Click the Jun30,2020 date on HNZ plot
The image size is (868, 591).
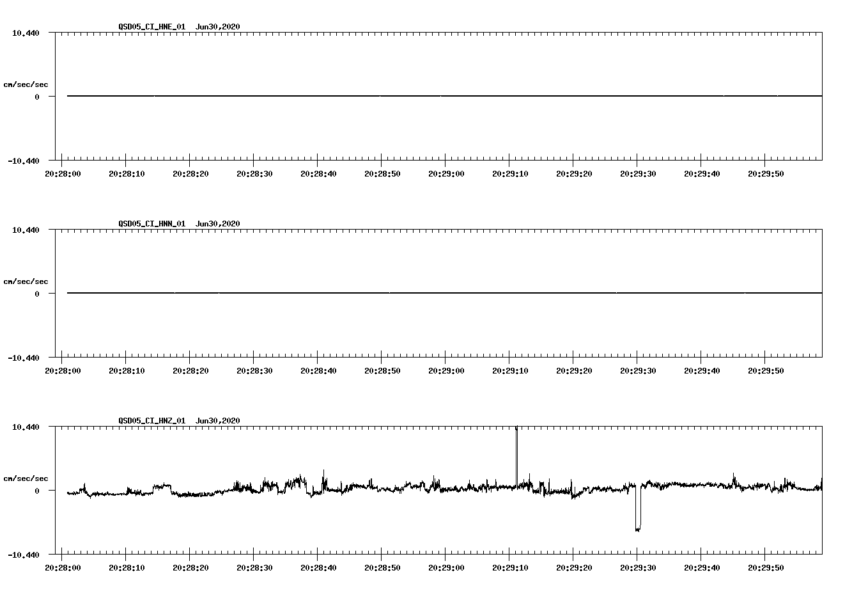[x=218, y=421]
